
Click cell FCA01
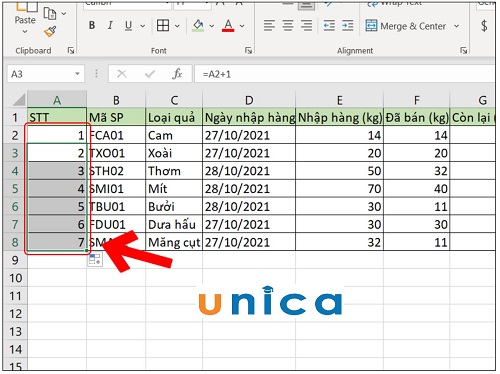(x=116, y=135)
